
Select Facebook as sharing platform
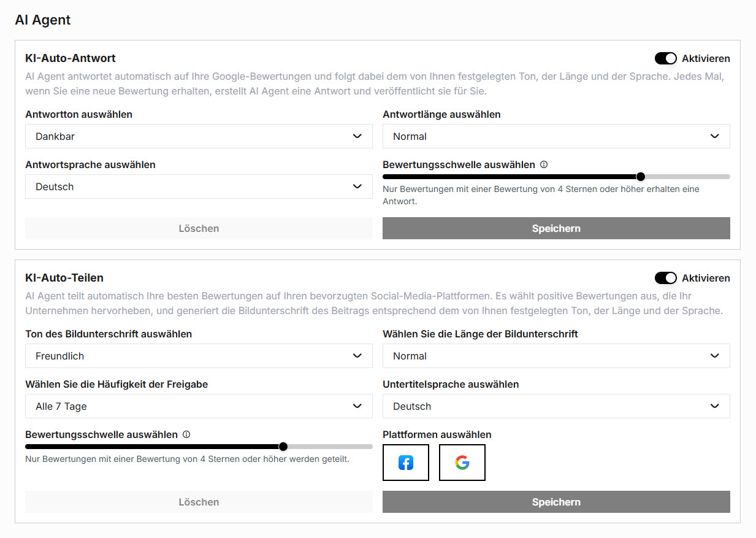click(405, 463)
